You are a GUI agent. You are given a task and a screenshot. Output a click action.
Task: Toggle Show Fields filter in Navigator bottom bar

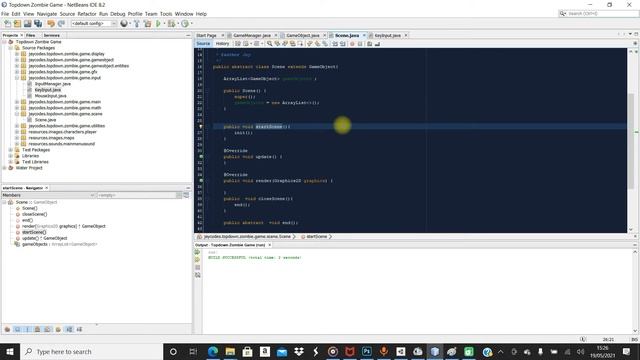(18, 329)
